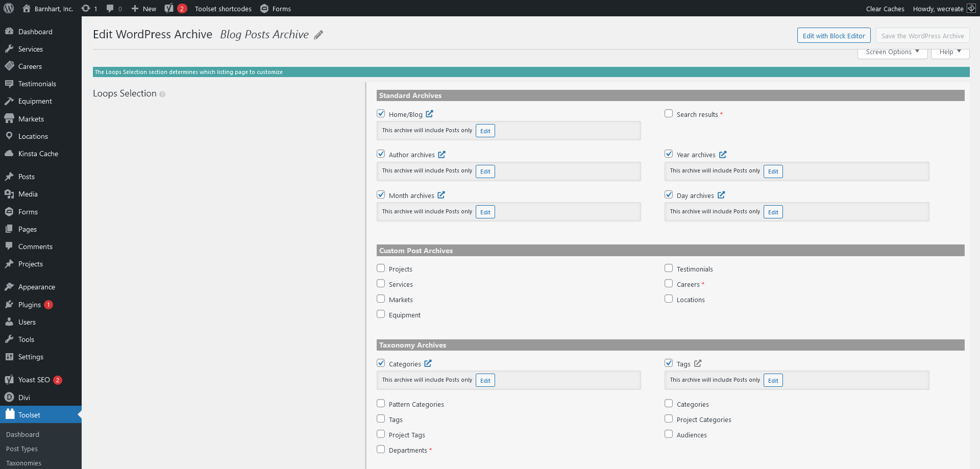The height and width of the screenshot is (469, 980).
Task: Open Month archives external link icon
Action: coord(441,195)
